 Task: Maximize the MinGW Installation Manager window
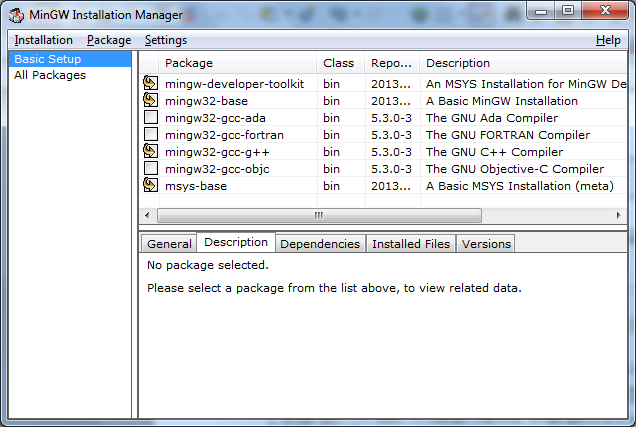click(567, 11)
